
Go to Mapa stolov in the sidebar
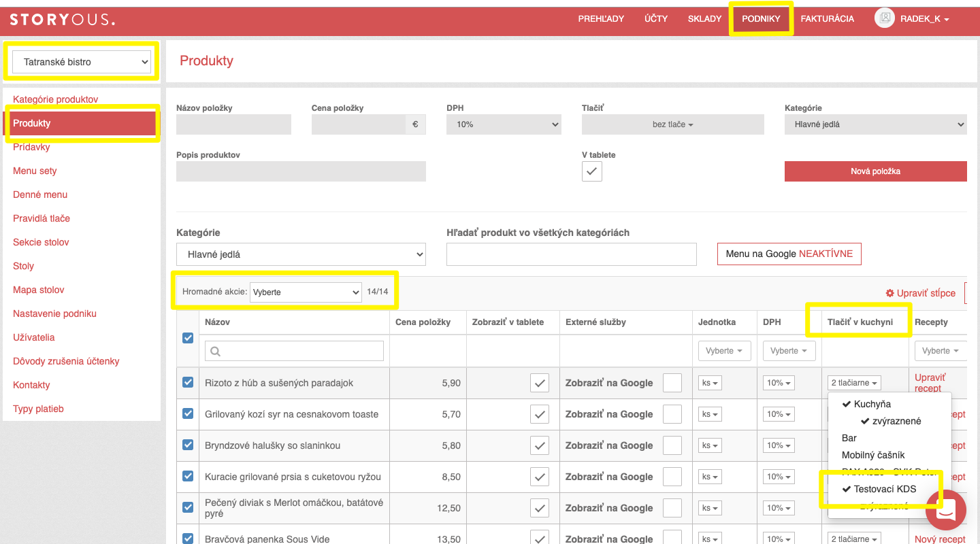(x=39, y=290)
